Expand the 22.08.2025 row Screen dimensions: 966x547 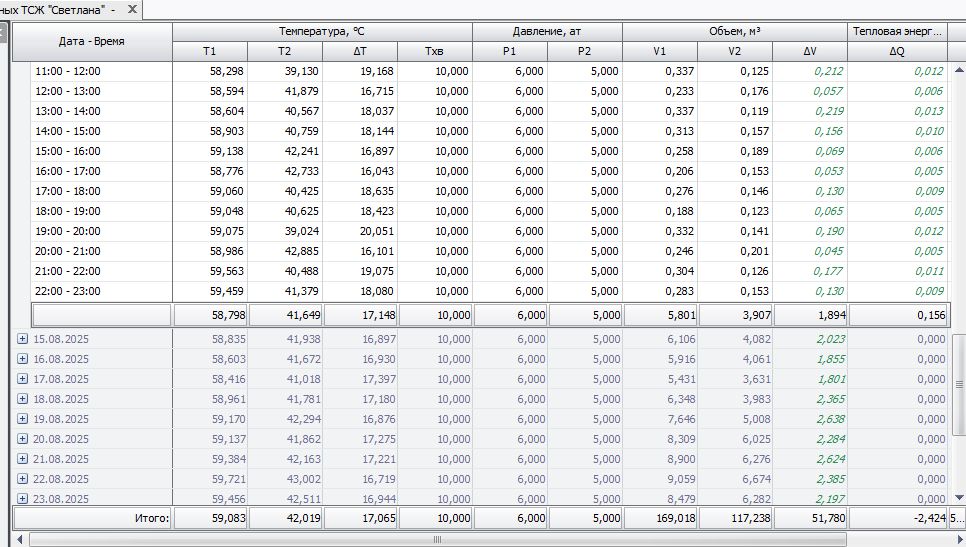click(x=22, y=479)
